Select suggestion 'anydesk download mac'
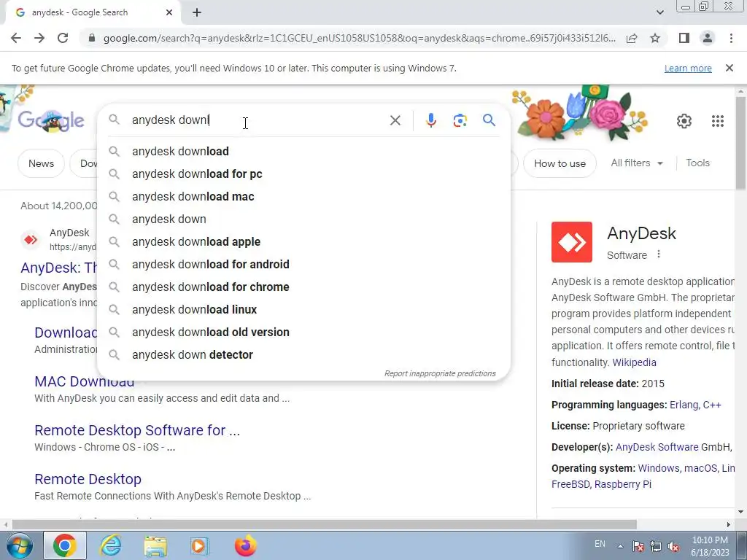Viewport: 747px width, 560px height. pos(303,197)
